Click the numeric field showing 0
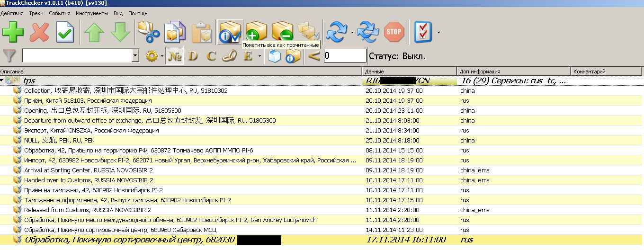The height and width of the screenshot is (250, 644). [x=345, y=56]
